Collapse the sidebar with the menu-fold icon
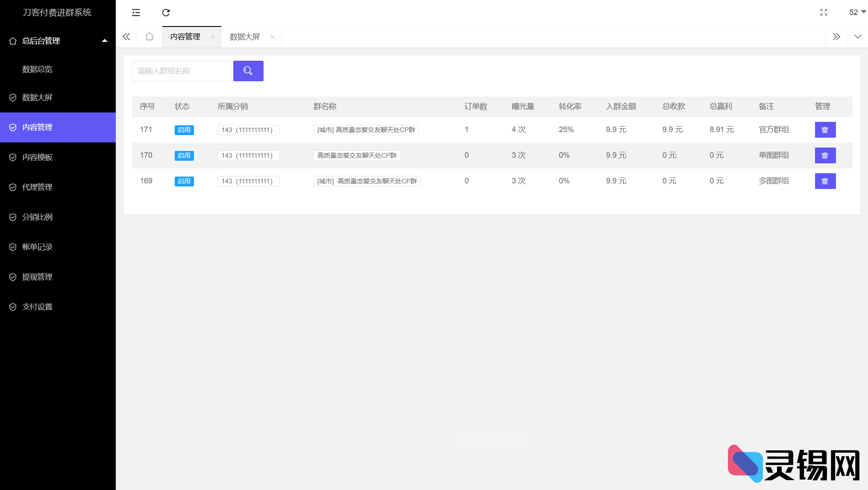868x490 pixels. click(x=136, y=13)
